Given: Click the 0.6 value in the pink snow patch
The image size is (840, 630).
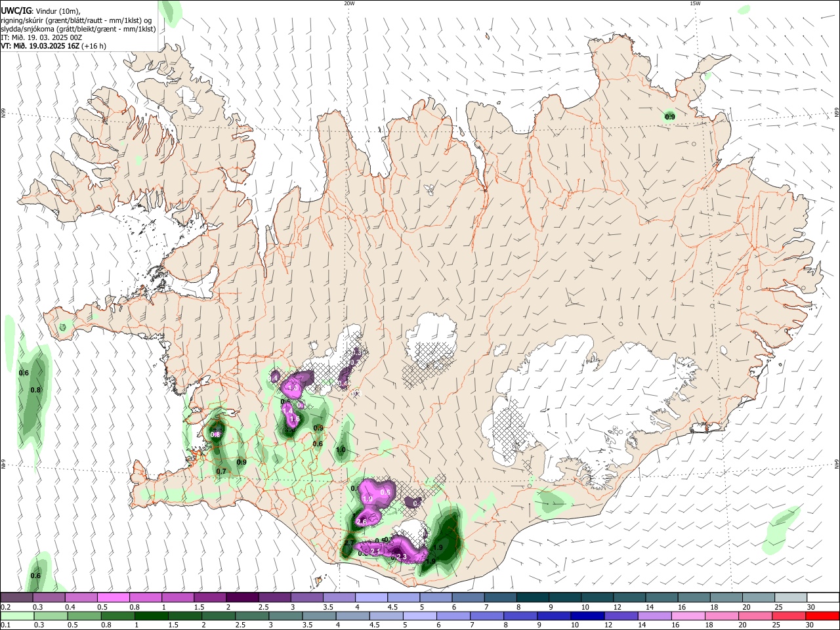Looking at the screenshot, I should 385,492.
